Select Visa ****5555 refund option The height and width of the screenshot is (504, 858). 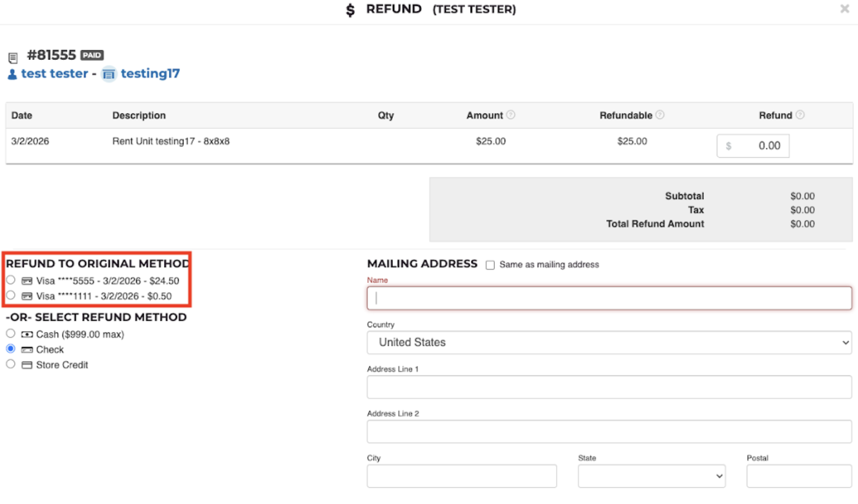tap(11, 280)
